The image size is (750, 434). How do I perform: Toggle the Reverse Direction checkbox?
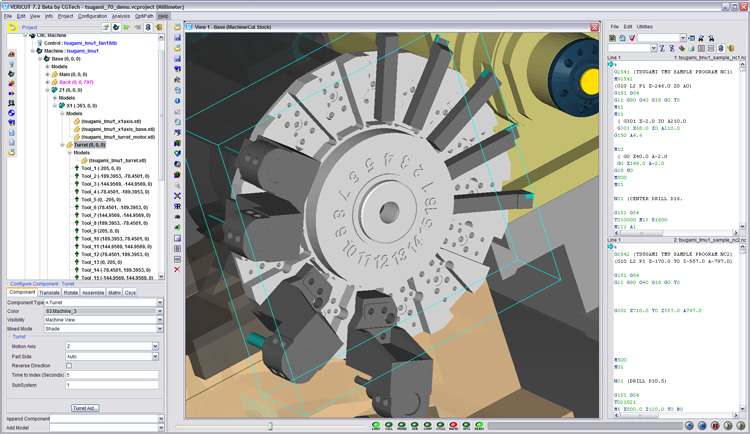click(x=69, y=365)
